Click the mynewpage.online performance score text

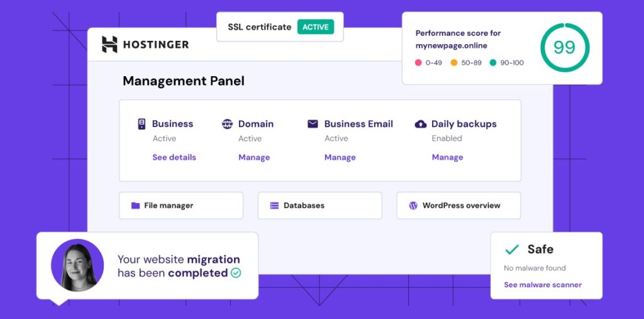click(458, 40)
